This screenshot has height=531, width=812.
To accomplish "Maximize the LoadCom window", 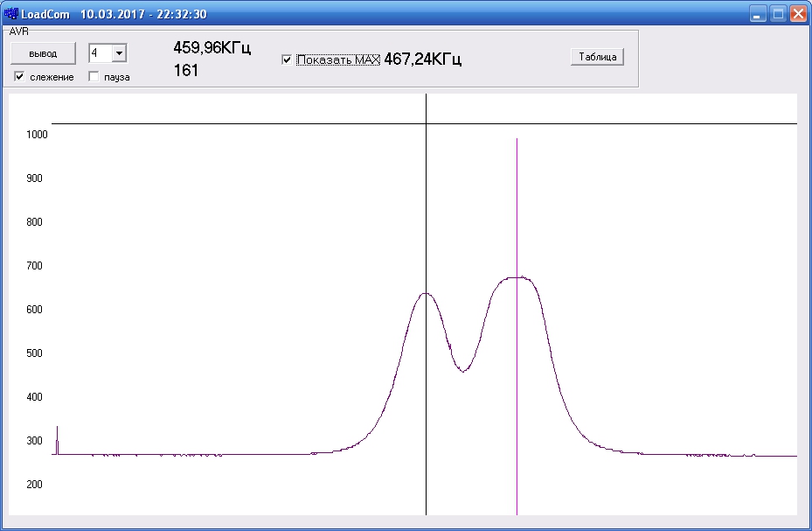I will [777, 14].
